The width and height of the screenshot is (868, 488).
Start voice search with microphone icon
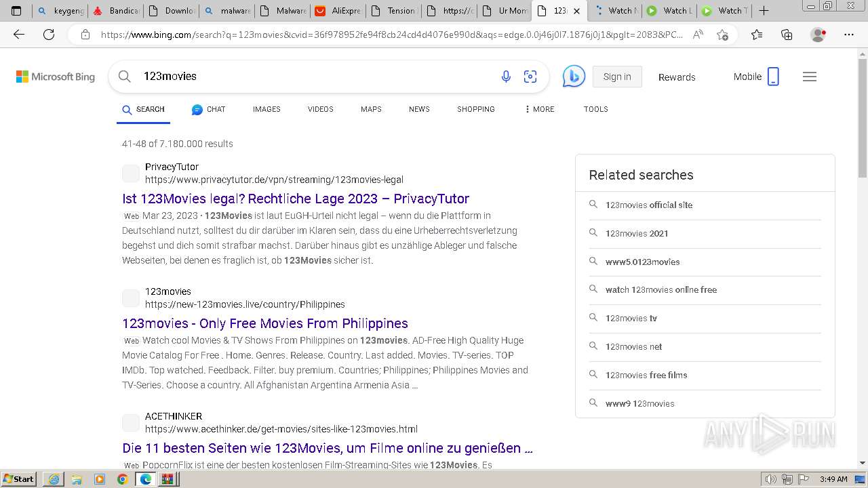tap(506, 77)
